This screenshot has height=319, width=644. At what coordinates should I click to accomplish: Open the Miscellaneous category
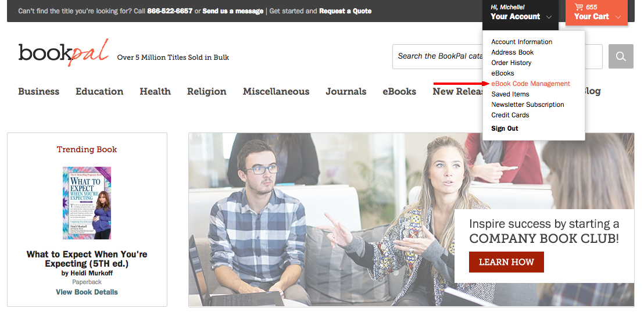pos(276,92)
